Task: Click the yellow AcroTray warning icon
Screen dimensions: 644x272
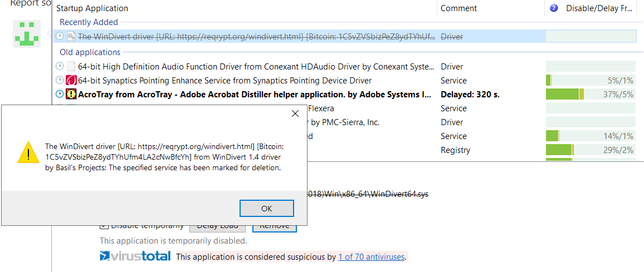Action: pyautogui.click(x=71, y=94)
